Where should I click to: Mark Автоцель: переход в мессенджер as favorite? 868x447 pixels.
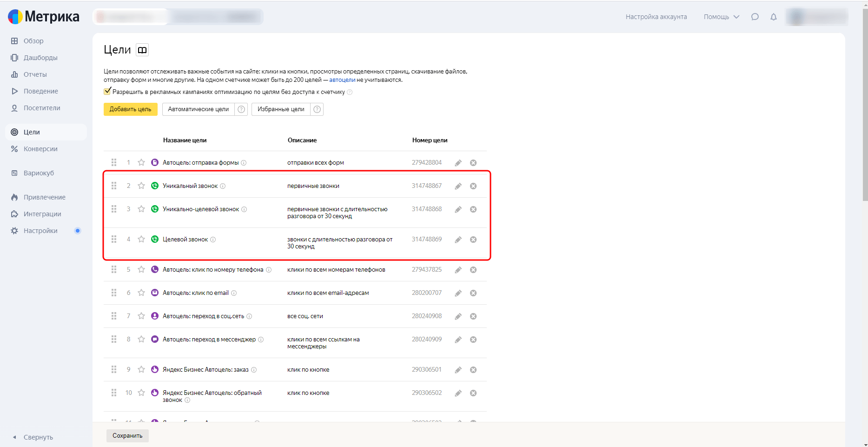point(141,340)
